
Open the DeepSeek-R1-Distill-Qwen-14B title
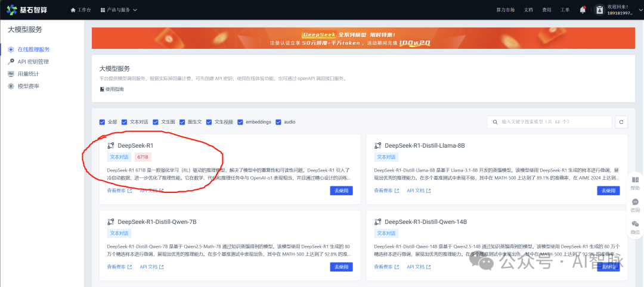(426, 222)
